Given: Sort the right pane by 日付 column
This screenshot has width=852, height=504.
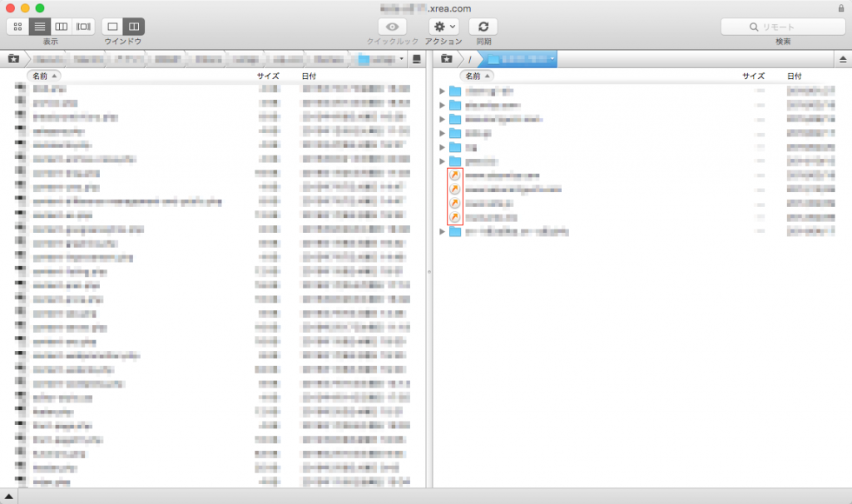Looking at the screenshot, I should click(795, 76).
